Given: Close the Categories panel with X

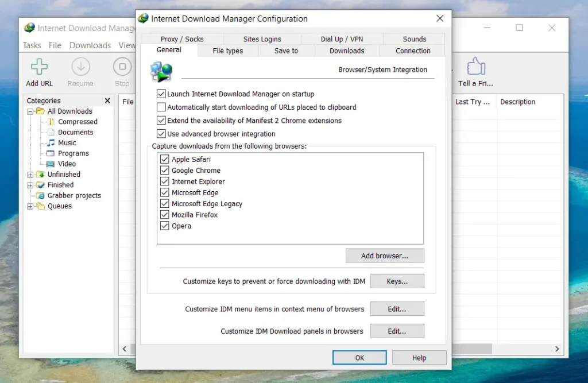Looking at the screenshot, I should coord(107,100).
